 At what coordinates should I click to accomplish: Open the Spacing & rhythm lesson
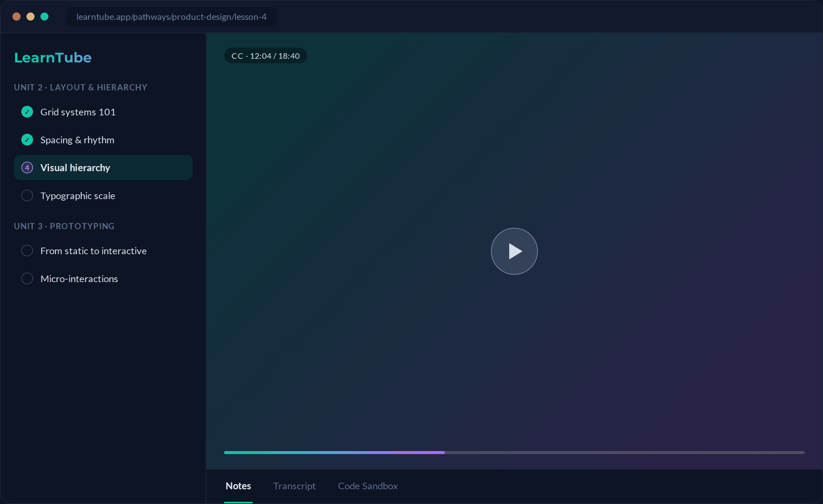(x=103, y=140)
